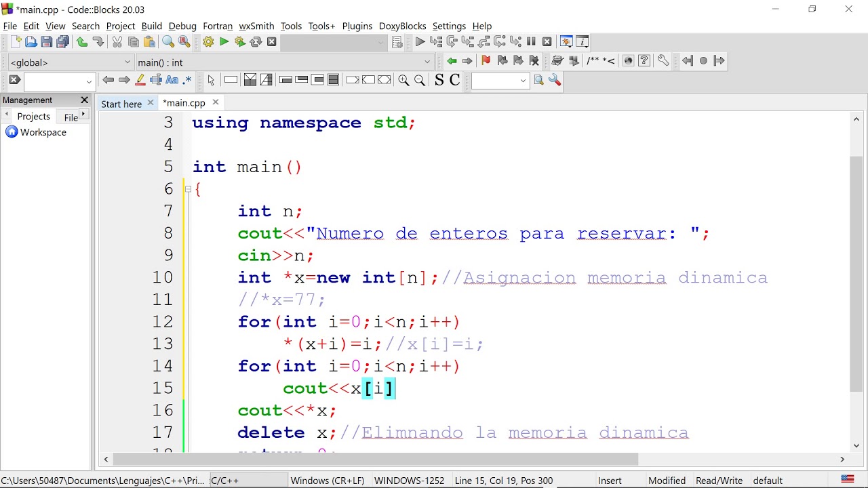Abort the build with the X square icon

click(x=272, y=42)
